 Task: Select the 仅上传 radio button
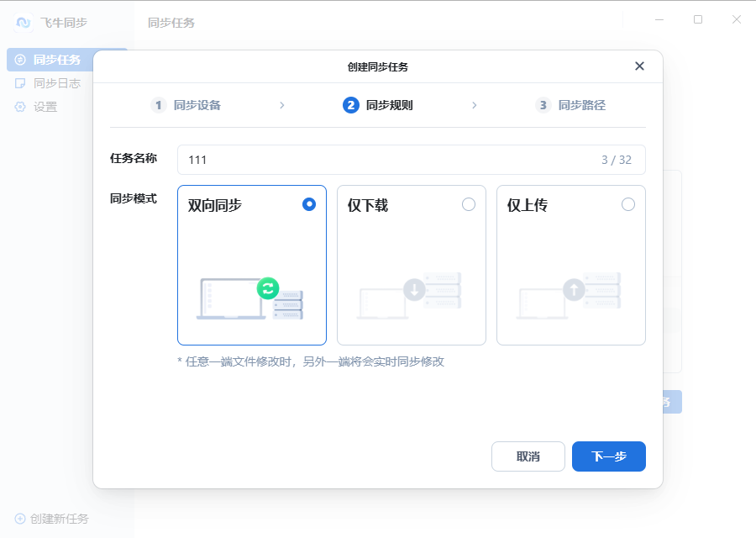(x=628, y=204)
